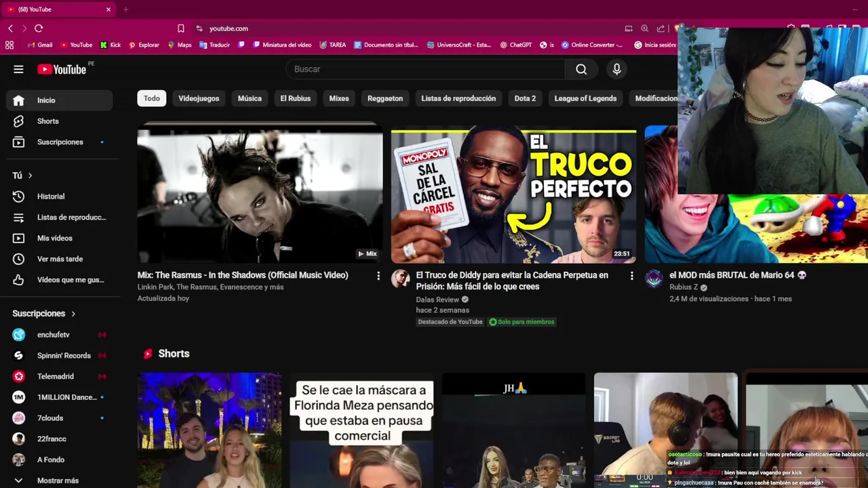The width and height of the screenshot is (868, 488).
Task: Expand the Tú section
Action: 22,176
